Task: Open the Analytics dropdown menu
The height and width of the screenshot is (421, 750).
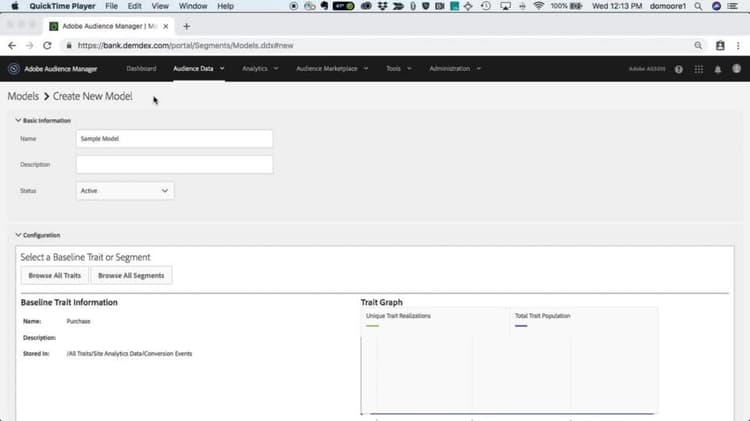Action: click(260, 69)
